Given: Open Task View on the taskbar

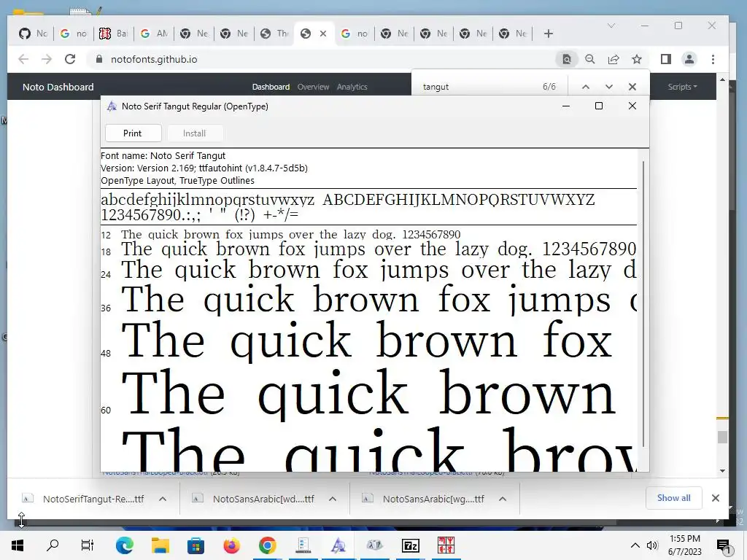Looking at the screenshot, I should tap(88, 545).
